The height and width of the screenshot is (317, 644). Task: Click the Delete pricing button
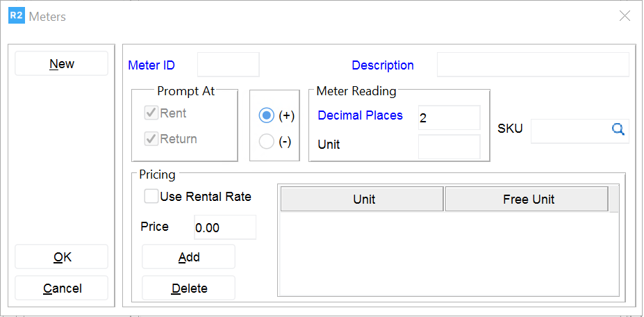tap(189, 288)
